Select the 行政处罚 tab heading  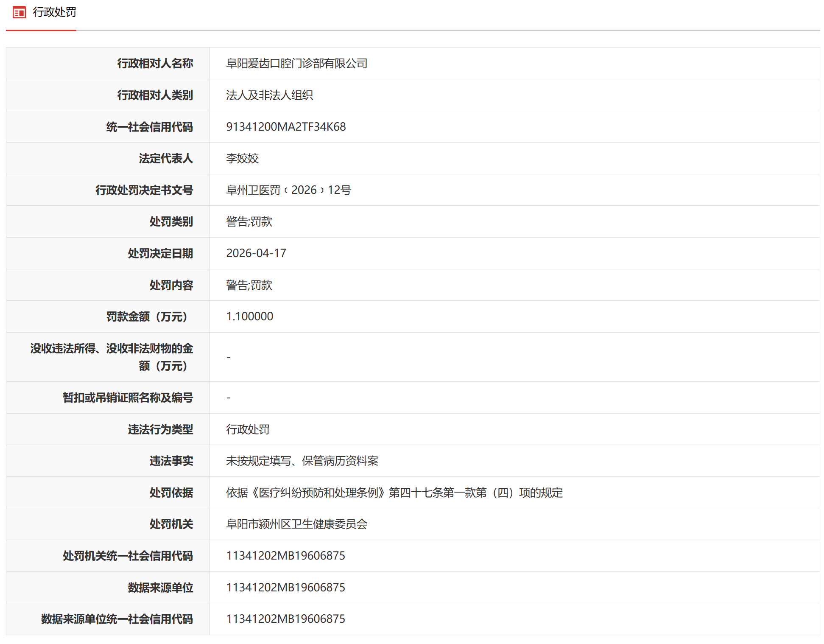click(54, 13)
